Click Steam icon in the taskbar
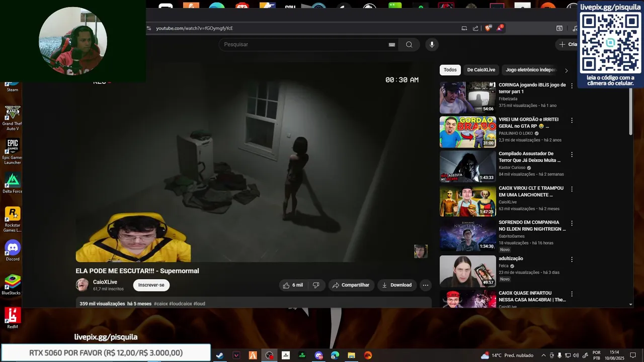Screen dimensions: 644x362 click(220, 355)
